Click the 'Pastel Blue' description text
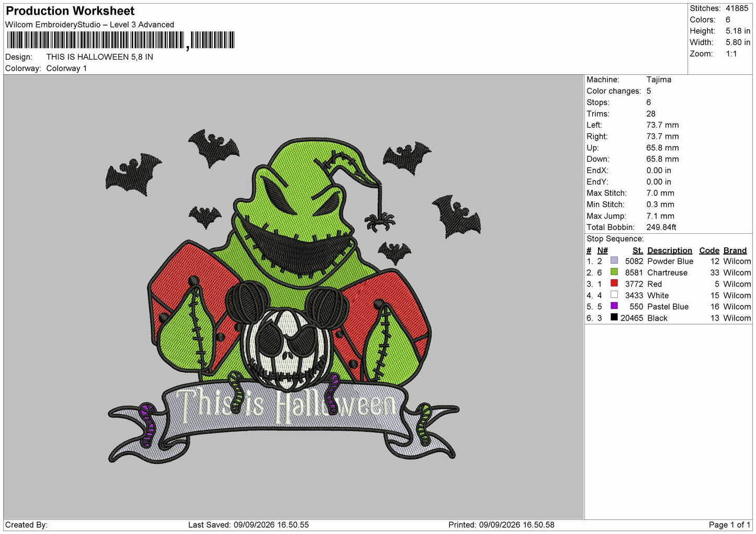This screenshot has width=756, height=534. (x=668, y=306)
